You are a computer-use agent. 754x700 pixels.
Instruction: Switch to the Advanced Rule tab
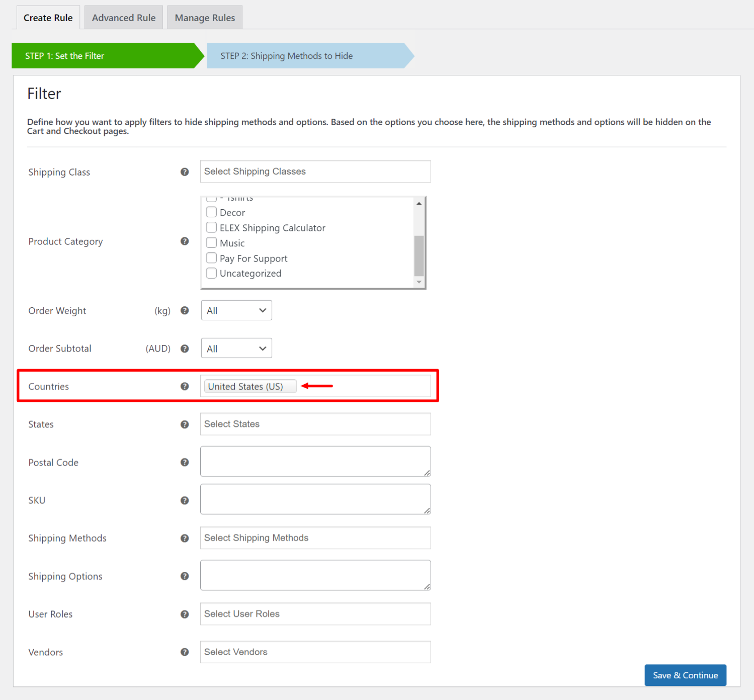(x=123, y=17)
